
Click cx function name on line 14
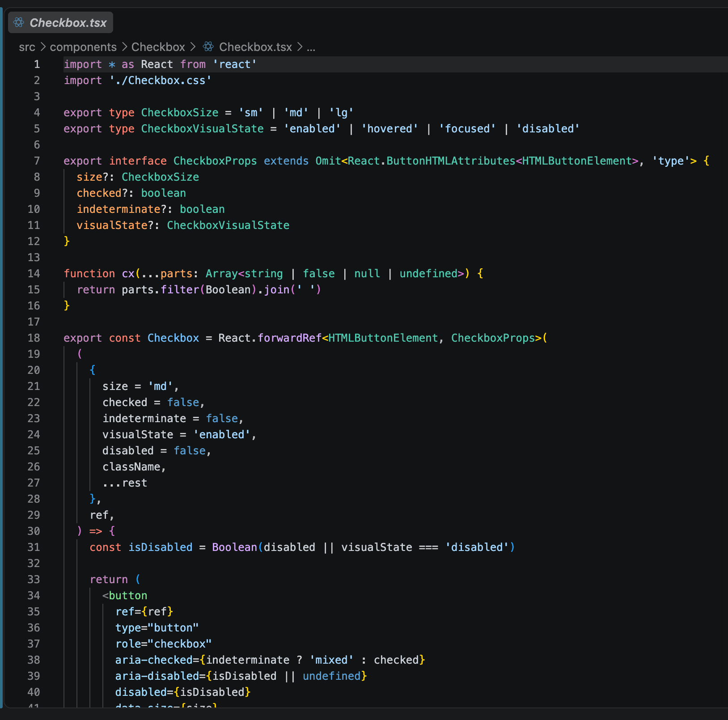128,274
